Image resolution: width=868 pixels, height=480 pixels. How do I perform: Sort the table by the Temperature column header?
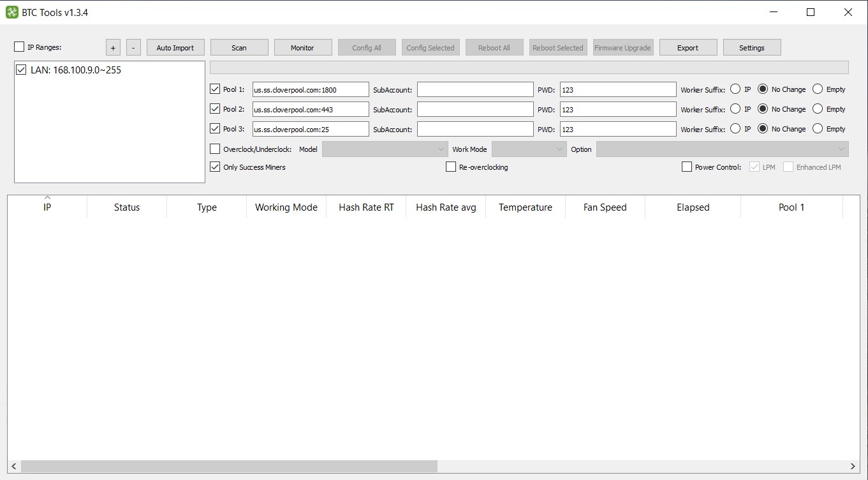tap(525, 207)
